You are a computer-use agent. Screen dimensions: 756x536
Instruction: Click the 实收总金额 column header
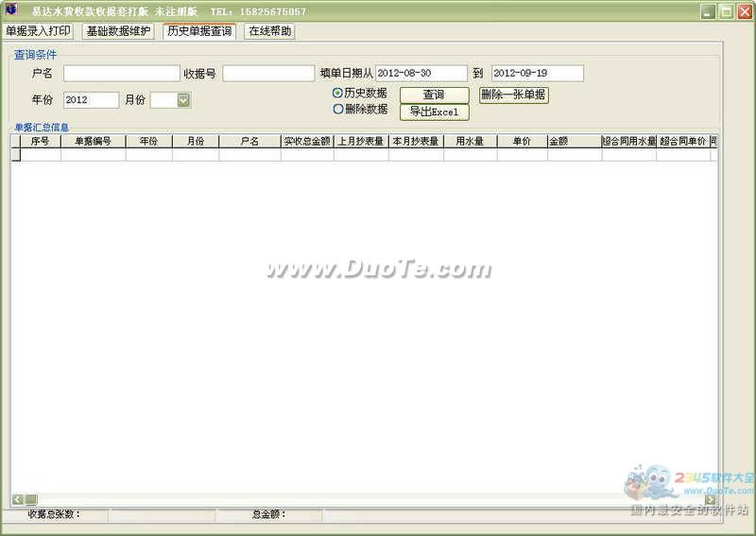[306, 141]
